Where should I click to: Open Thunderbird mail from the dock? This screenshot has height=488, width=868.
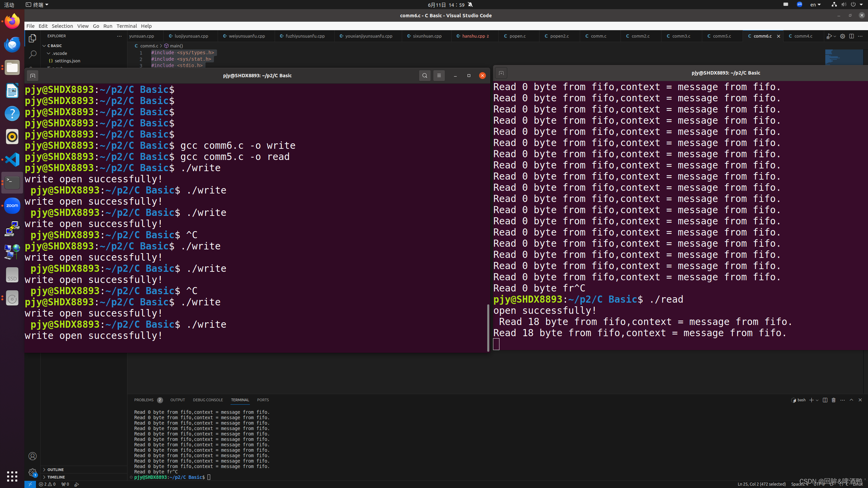pos(12,44)
